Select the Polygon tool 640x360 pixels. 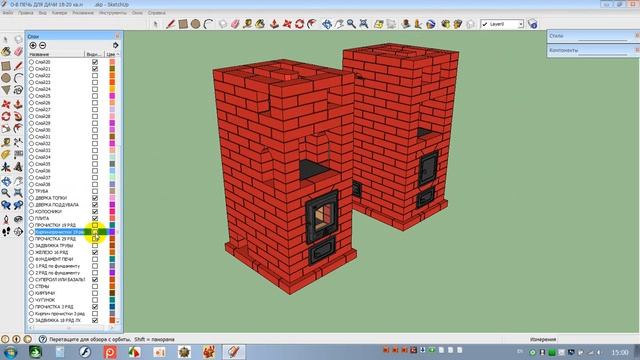coord(6,90)
